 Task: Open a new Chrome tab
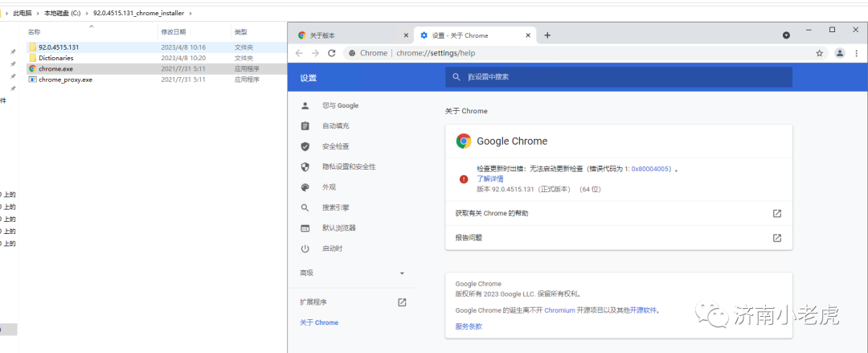point(547,35)
